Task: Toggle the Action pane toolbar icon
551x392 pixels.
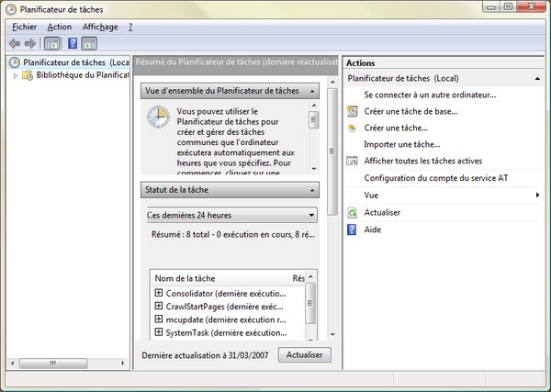Action: point(89,43)
